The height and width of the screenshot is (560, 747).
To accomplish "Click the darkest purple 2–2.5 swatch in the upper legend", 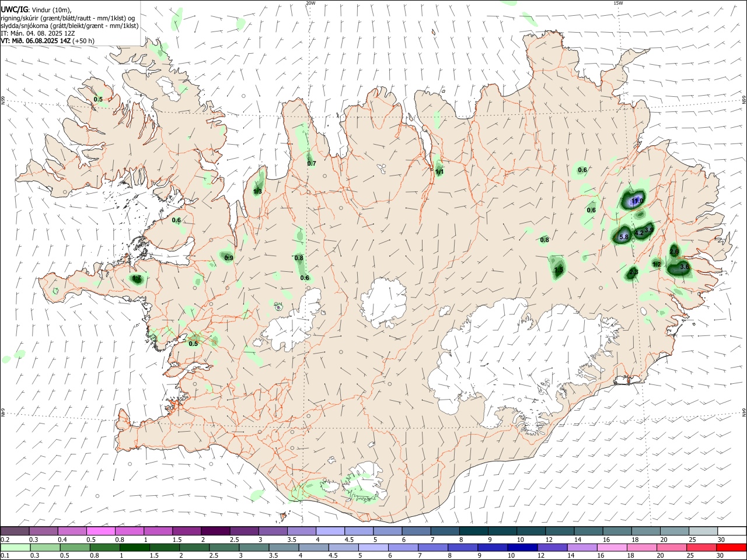I will (x=215, y=531).
